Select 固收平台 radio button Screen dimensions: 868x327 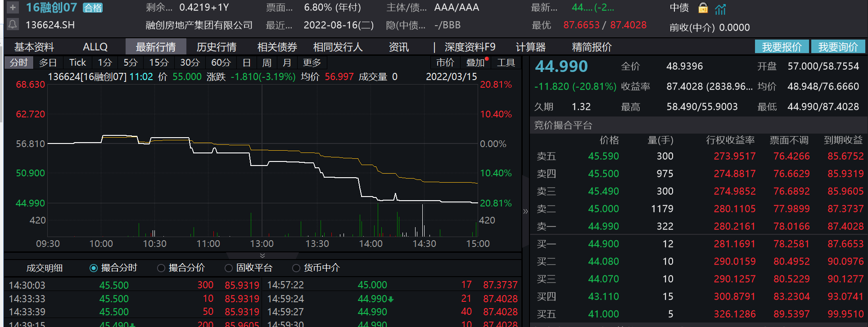click(x=229, y=268)
